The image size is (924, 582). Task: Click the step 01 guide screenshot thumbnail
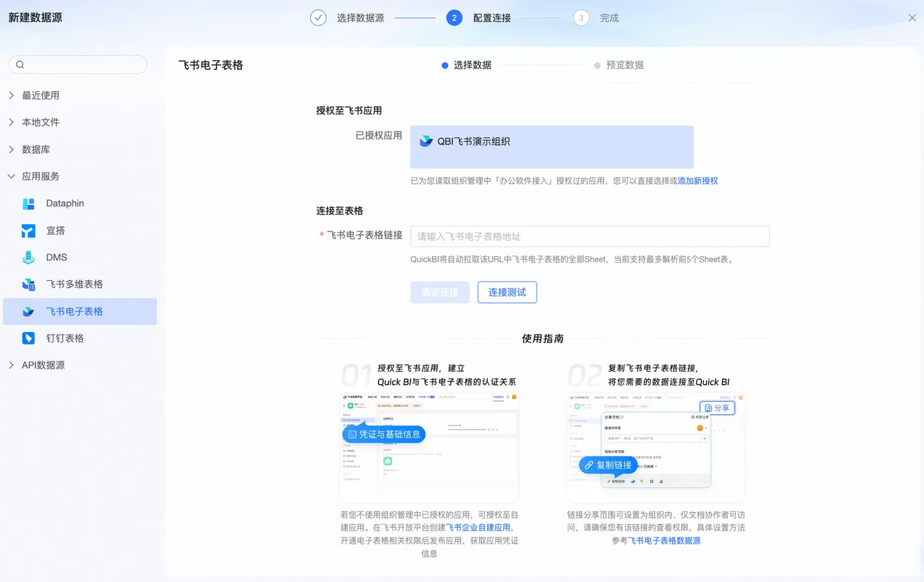click(429, 448)
